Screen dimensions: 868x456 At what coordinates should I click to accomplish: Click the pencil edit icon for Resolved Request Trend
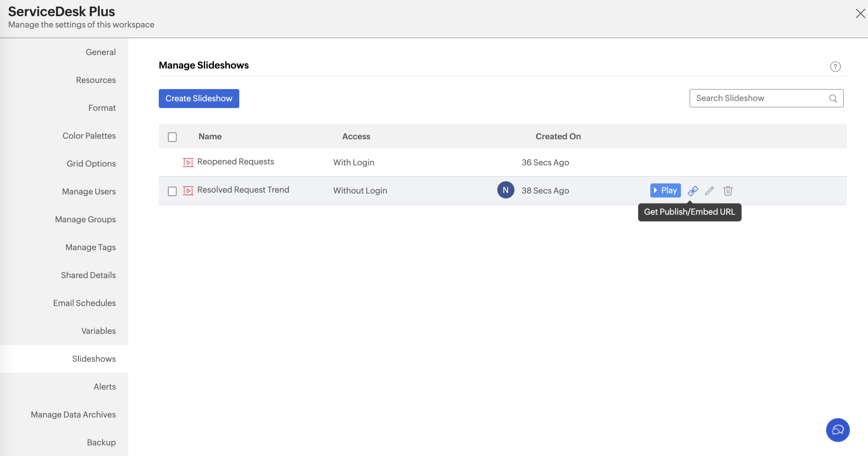tap(709, 191)
